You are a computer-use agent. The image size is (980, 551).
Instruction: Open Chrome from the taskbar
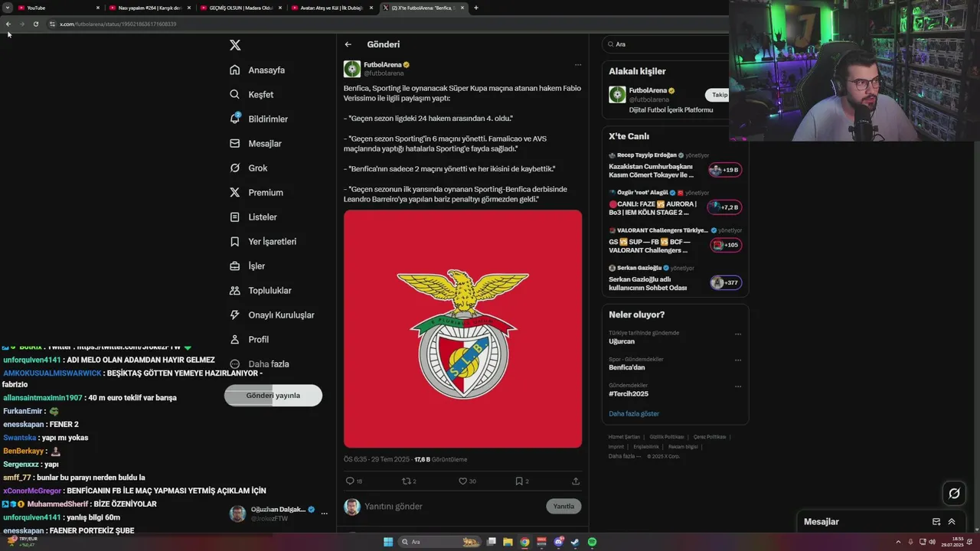[524, 542]
